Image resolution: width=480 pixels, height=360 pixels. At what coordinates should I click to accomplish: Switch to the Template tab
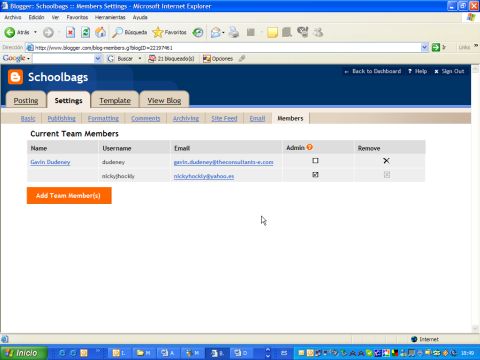(115, 100)
